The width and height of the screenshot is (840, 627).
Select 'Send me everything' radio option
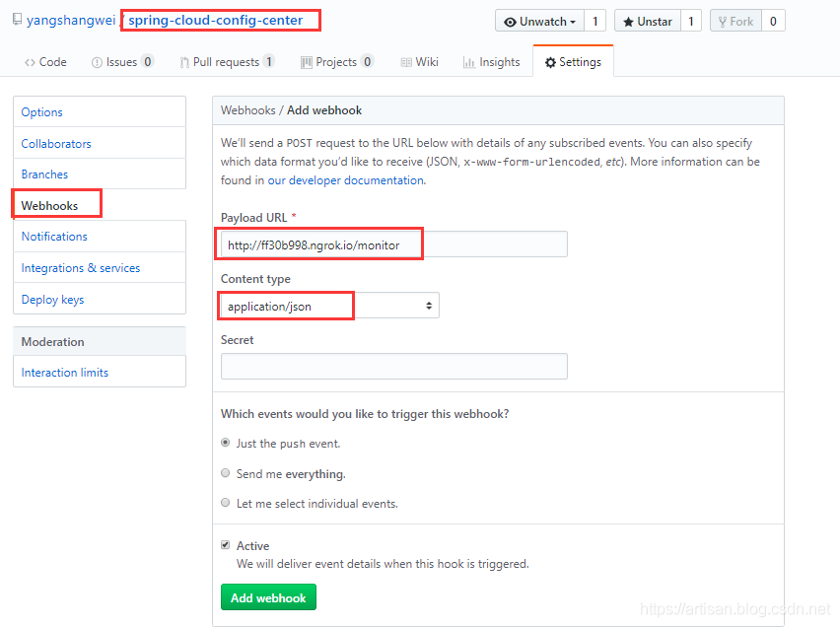[226, 474]
